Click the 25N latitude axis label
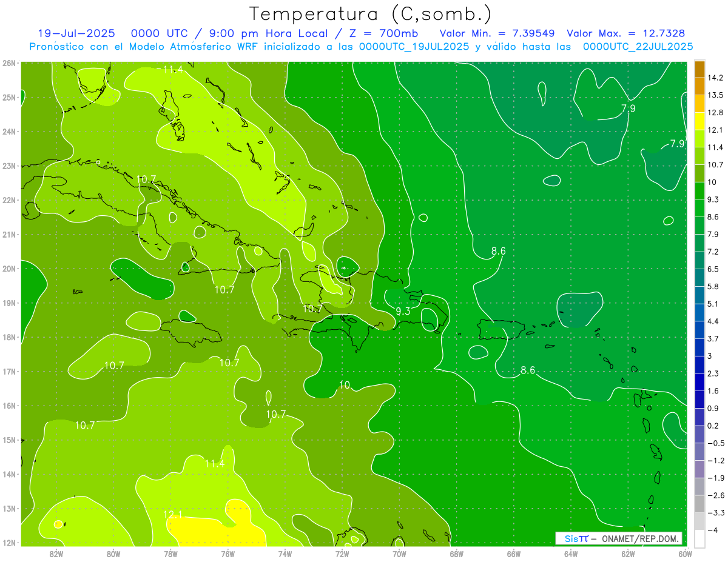The height and width of the screenshot is (562, 728). pos(8,97)
